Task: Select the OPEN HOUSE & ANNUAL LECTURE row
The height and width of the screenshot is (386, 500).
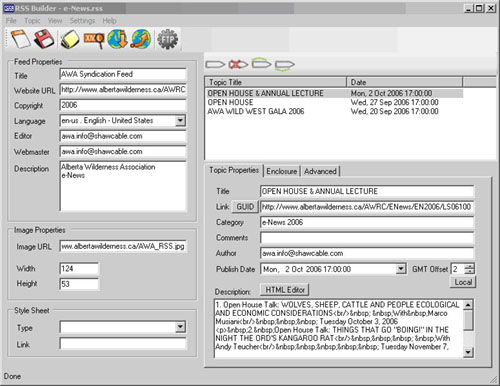Action: point(334,93)
